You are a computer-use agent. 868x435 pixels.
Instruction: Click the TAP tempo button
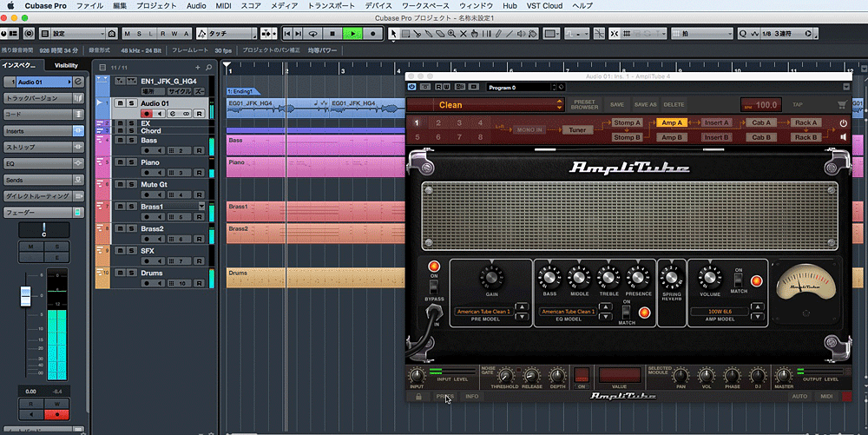click(797, 104)
